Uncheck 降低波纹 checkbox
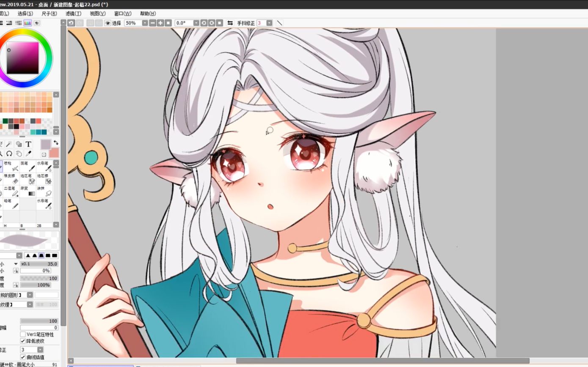This screenshot has height=367, width=588. pyautogui.click(x=23, y=341)
